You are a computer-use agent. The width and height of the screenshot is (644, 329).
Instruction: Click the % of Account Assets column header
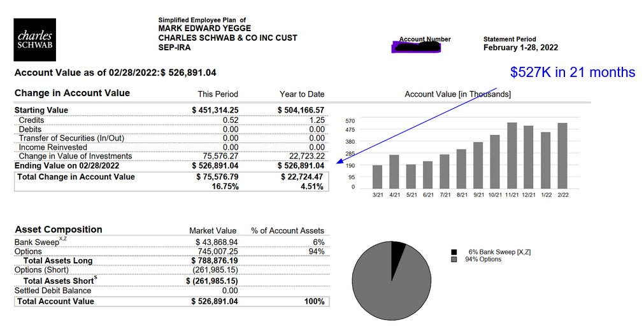coord(287,231)
